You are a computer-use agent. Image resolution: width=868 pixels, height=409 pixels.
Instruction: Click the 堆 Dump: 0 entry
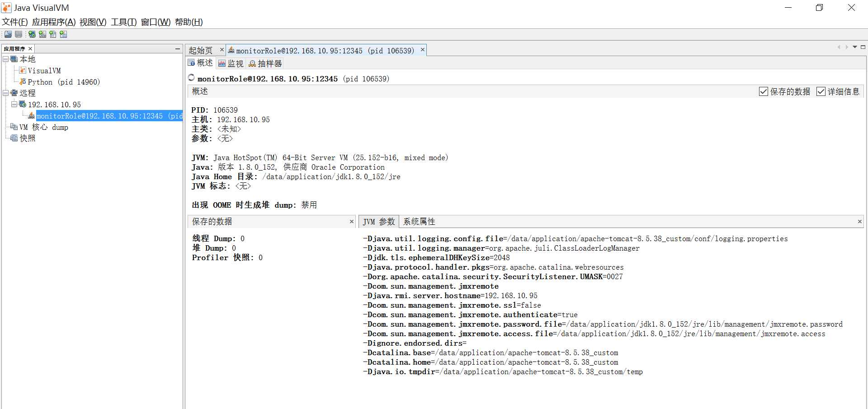click(x=214, y=248)
